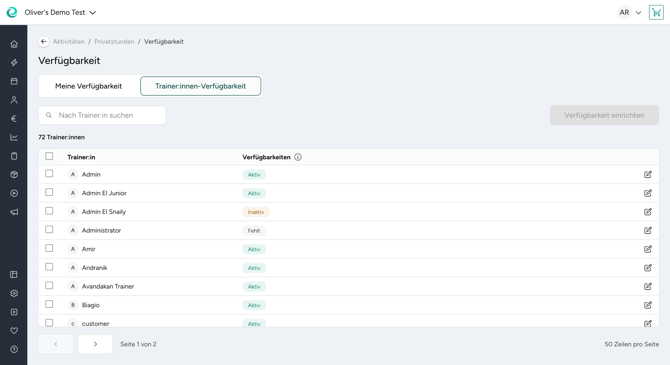Open the Oliver's Demo Test dropdown

pos(60,12)
